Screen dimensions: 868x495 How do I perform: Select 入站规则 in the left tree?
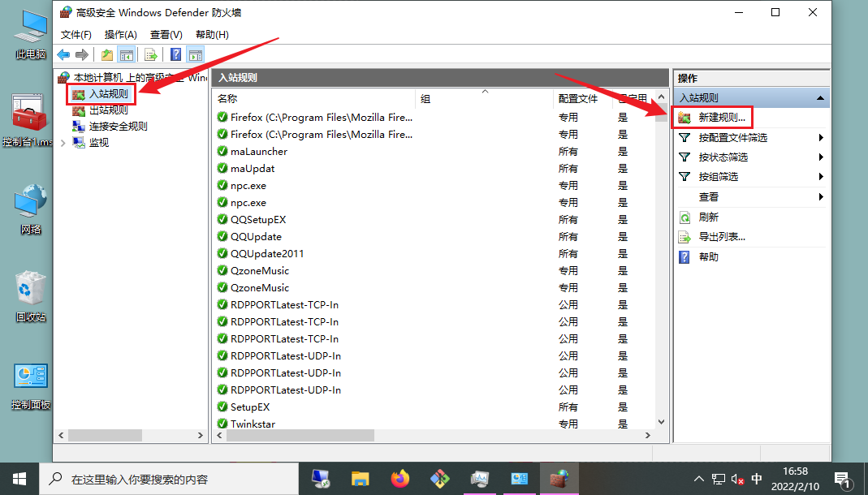(109, 94)
